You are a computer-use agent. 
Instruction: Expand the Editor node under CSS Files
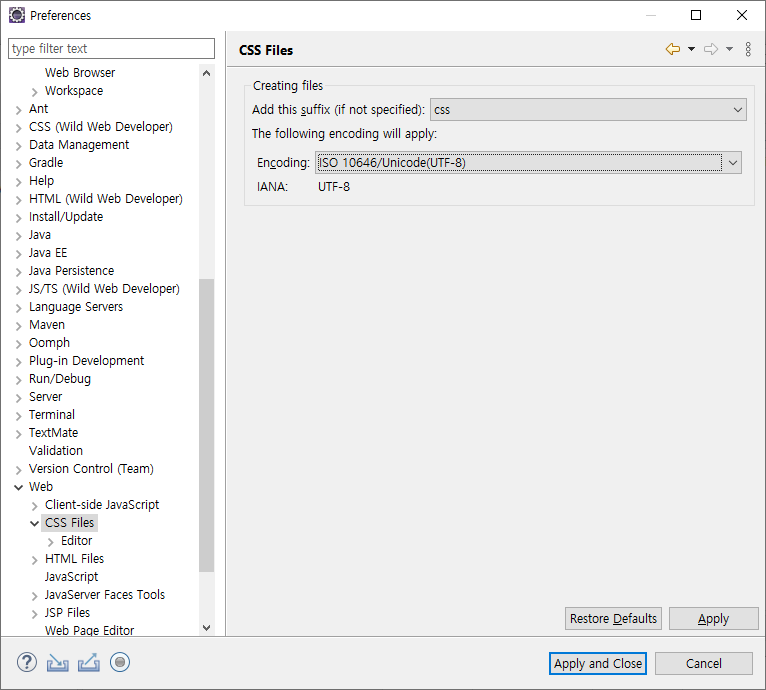[x=50, y=542]
